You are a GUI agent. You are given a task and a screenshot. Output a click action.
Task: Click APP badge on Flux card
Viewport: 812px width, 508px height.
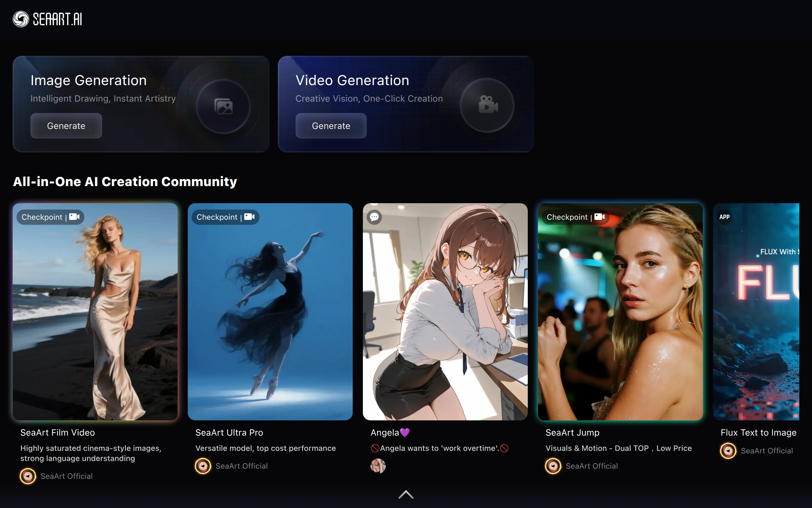[724, 217]
